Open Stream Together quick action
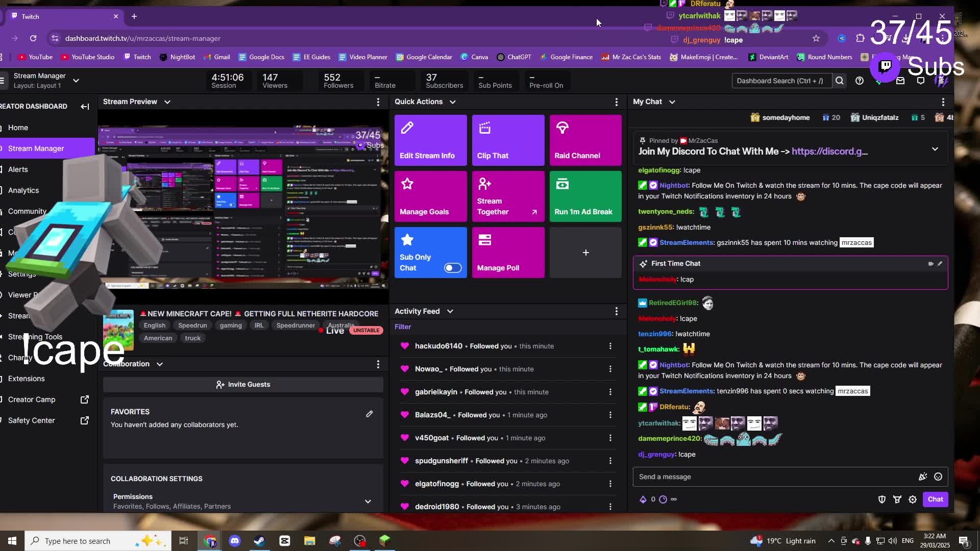The width and height of the screenshot is (980, 551). (x=508, y=196)
